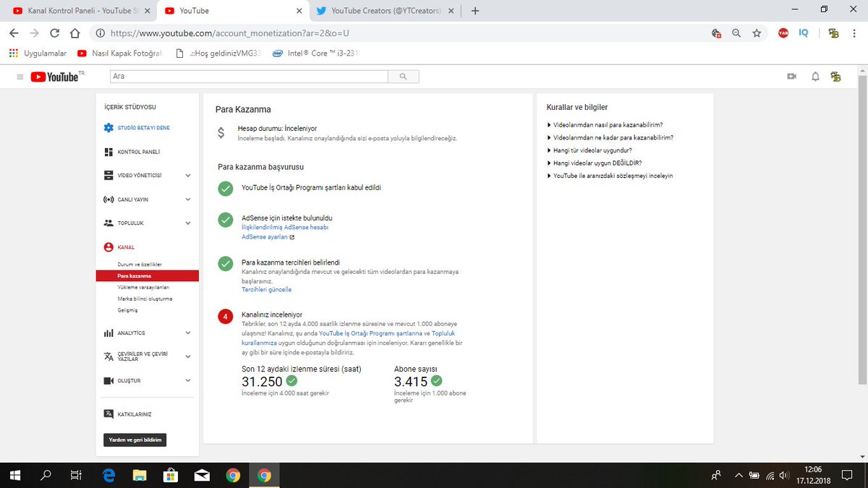Screen dimensions: 868x488
Task: Open a new browser tab
Action: (475, 11)
